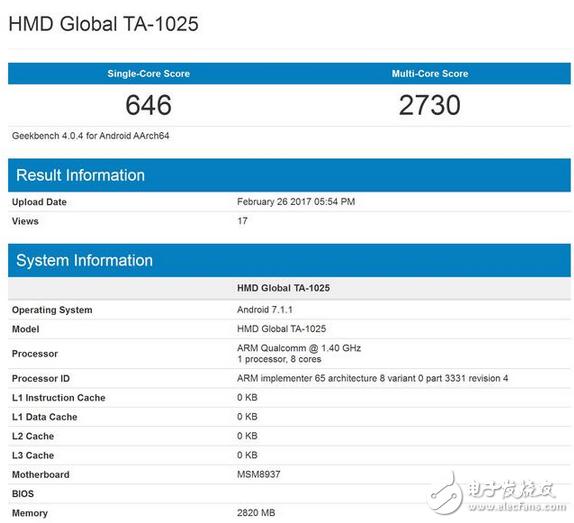Select the Multi-Core Score header
This screenshot has width=574, height=523.
coord(430,74)
